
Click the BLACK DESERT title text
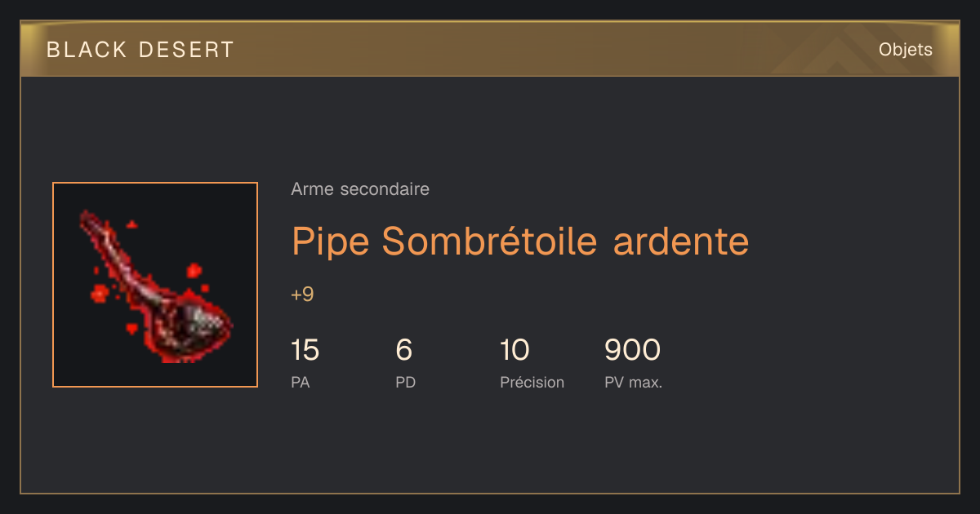(x=140, y=50)
